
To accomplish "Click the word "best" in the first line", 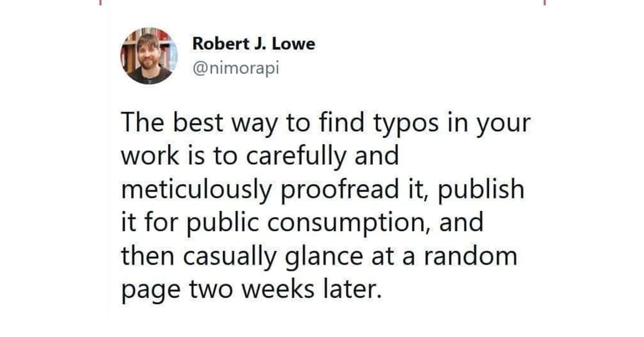I will 194,124.
